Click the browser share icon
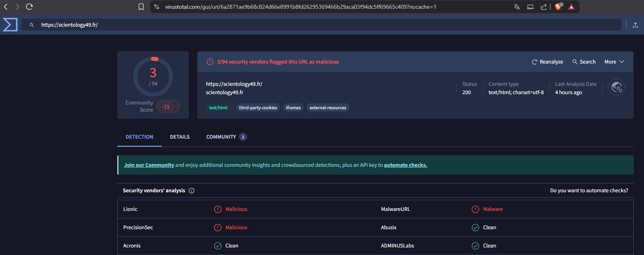The width and height of the screenshot is (644, 255). tap(543, 7)
